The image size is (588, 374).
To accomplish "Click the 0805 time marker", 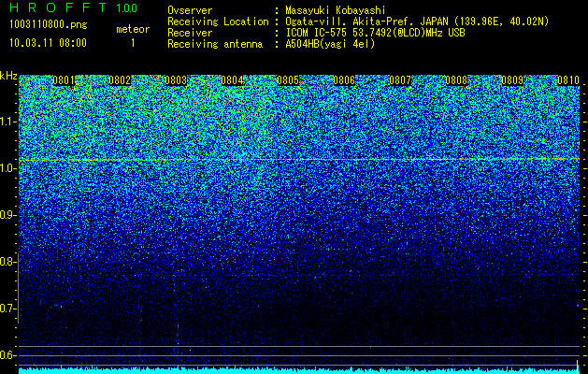I will [288, 80].
